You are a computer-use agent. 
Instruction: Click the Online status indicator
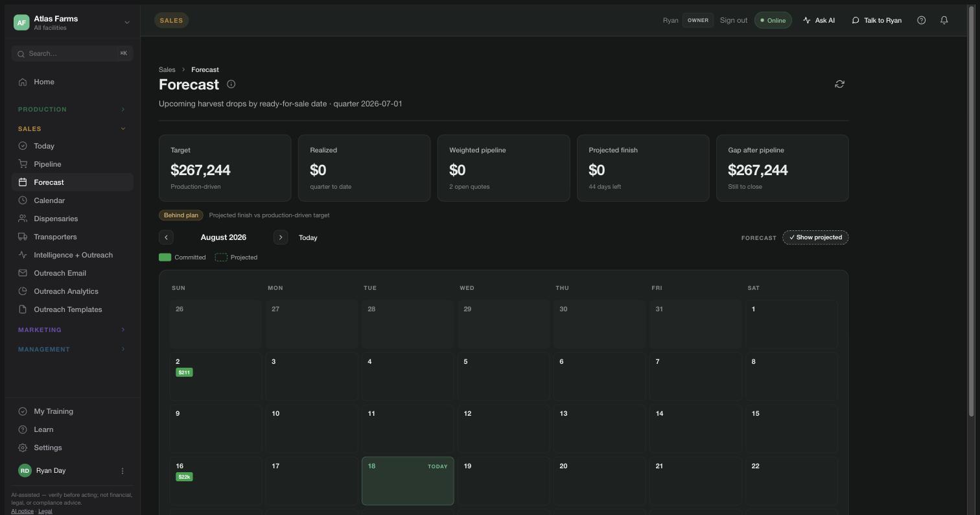773,20
